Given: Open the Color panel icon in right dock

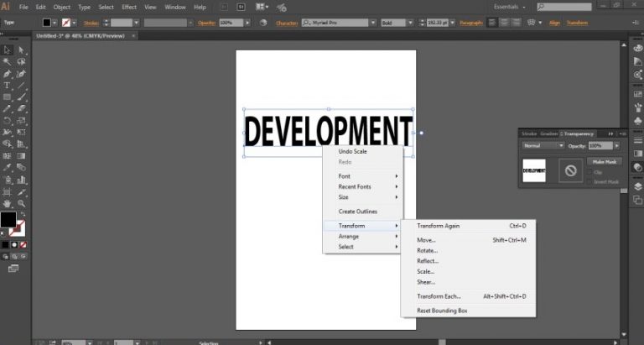Looking at the screenshot, I should tap(637, 49).
